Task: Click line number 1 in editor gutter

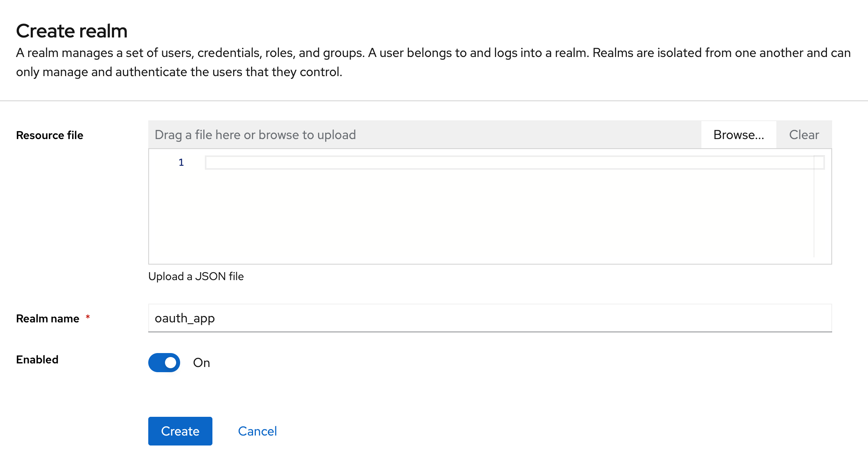Action: [181, 163]
